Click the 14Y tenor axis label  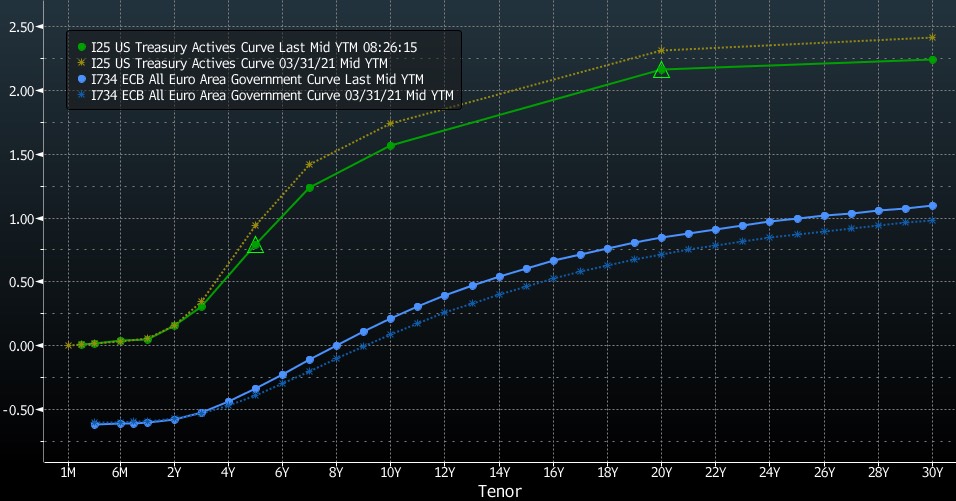(x=499, y=472)
